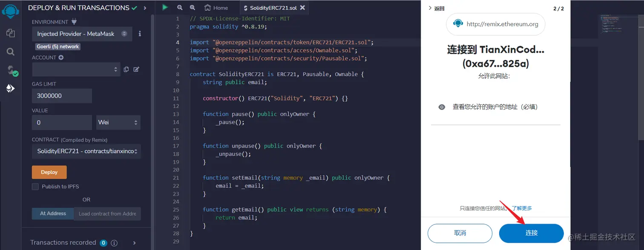
Task: Click the environment info icon
Action: click(140, 34)
